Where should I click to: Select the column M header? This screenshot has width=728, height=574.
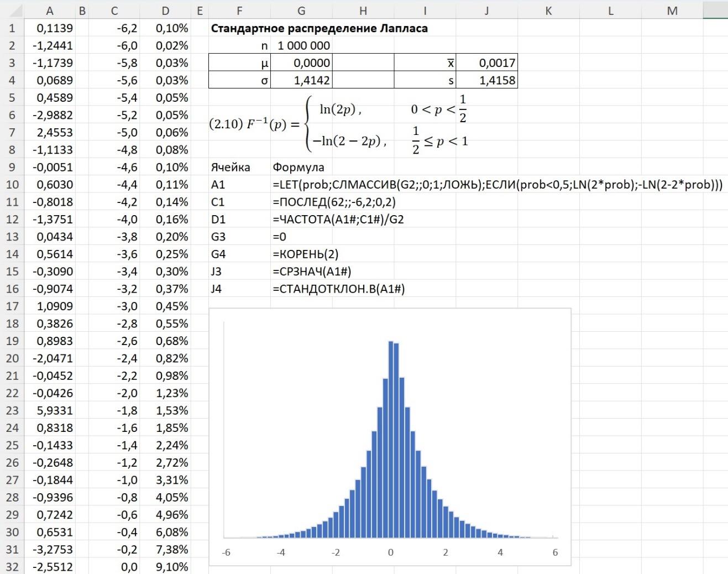tap(672, 11)
